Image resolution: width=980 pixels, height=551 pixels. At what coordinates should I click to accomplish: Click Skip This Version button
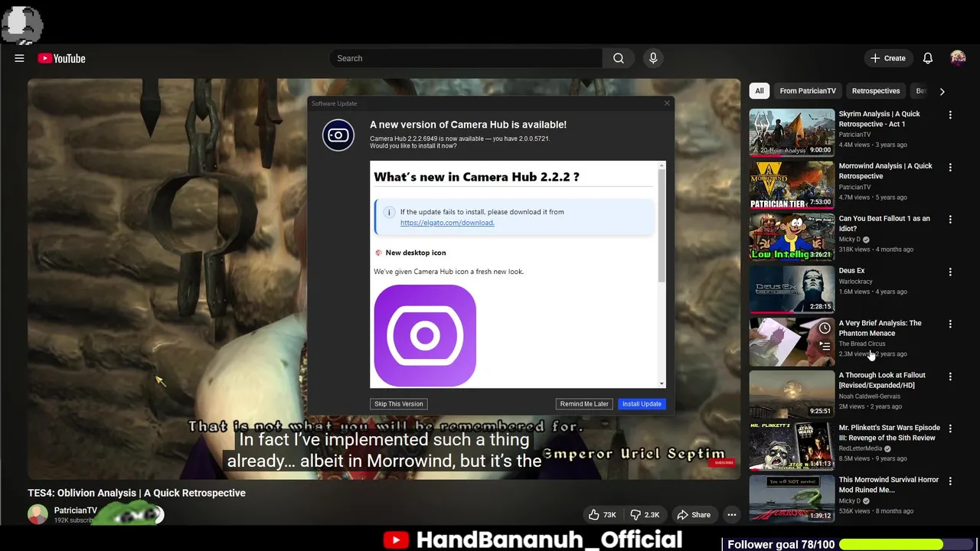(x=398, y=404)
